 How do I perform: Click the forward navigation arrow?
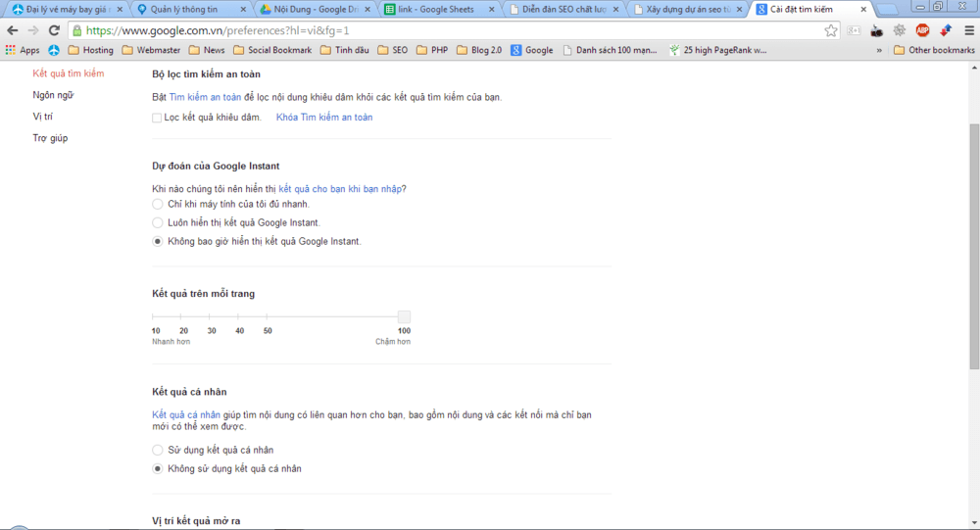(x=33, y=30)
